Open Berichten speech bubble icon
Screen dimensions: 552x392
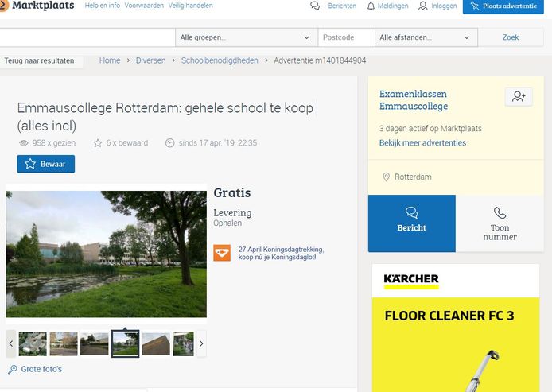(x=315, y=6)
